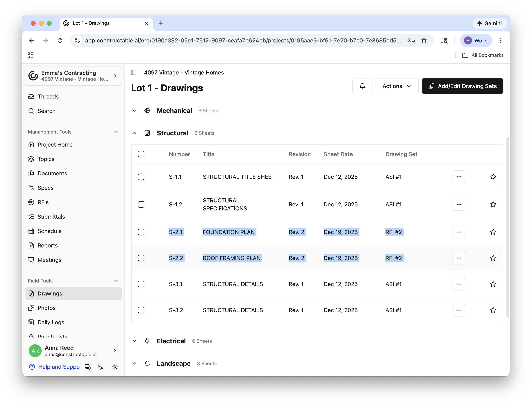Open the Chrome apps grid icon
Image resolution: width=532 pixels, height=406 pixels.
[x=30, y=55]
